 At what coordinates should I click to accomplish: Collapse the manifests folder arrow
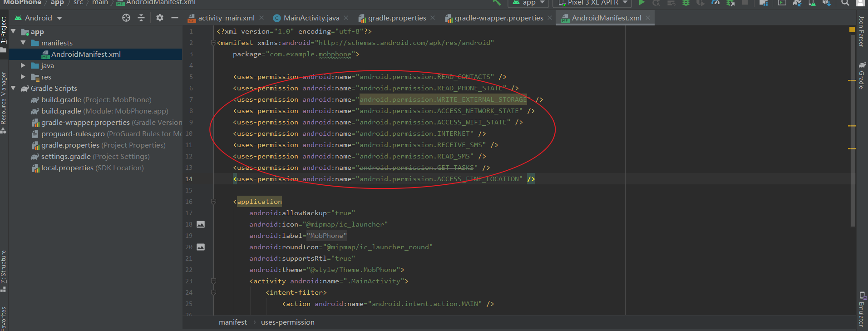tap(23, 43)
